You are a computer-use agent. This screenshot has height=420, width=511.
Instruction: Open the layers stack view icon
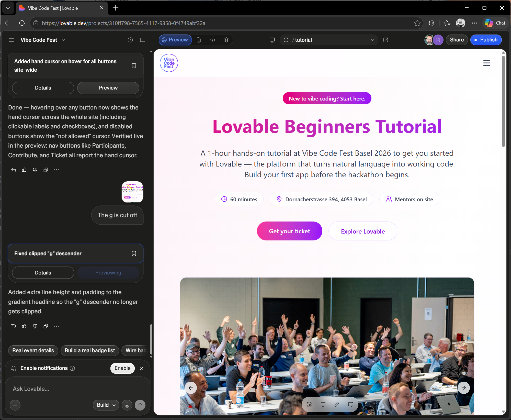click(226, 40)
